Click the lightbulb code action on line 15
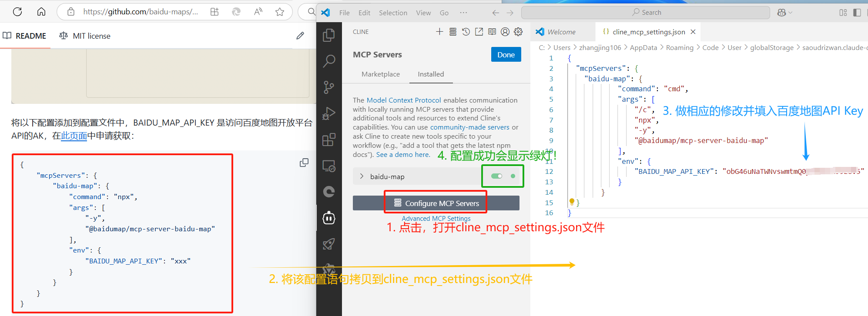The height and width of the screenshot is (316, 868). [572, 202]
